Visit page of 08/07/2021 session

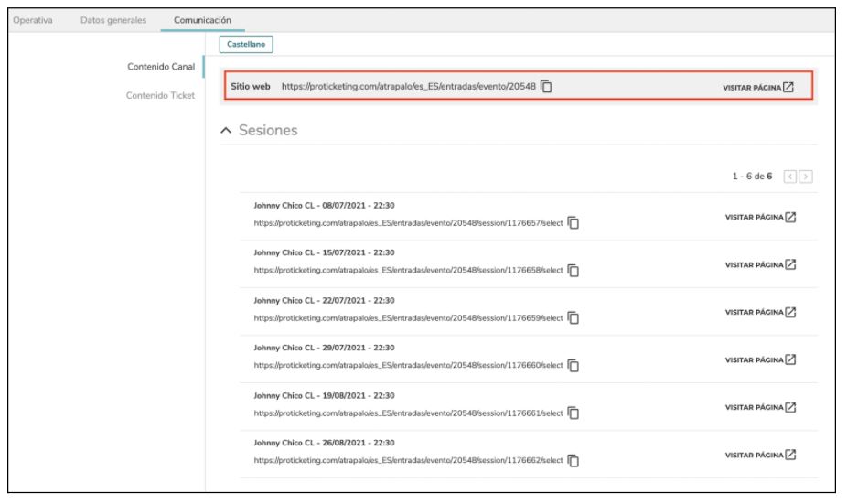[760, 217]
